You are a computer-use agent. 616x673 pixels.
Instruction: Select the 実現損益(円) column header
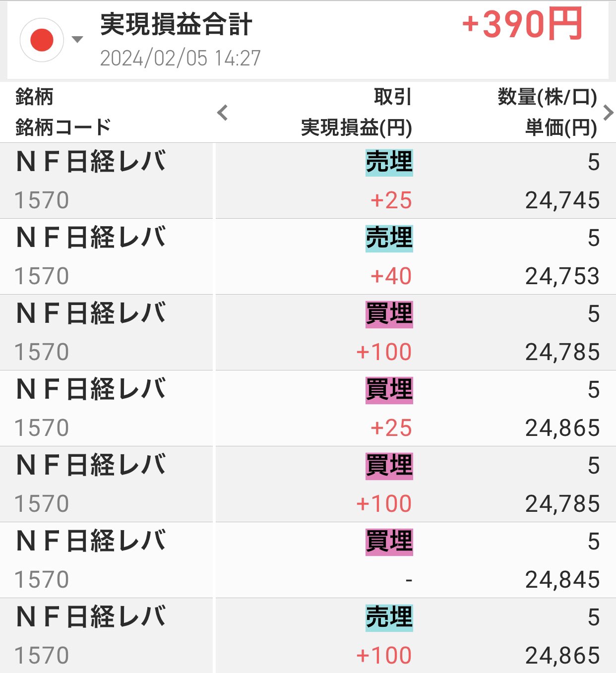click(x=357, y=127)
